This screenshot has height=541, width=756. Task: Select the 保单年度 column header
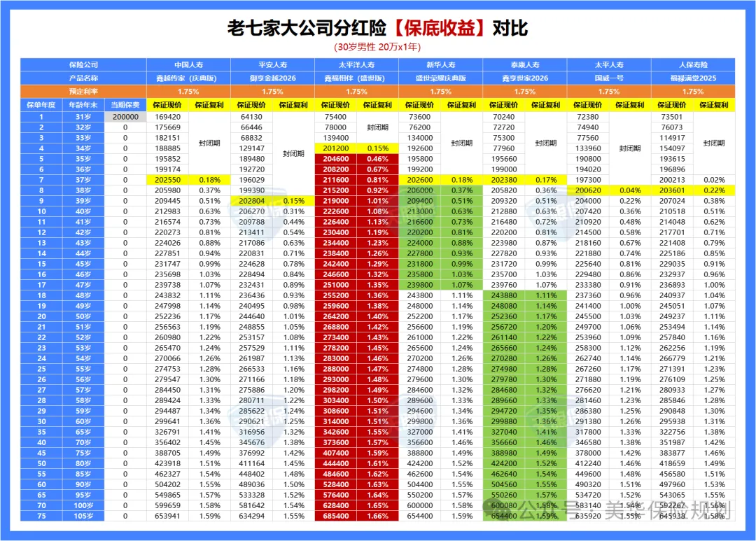point(41,104)
